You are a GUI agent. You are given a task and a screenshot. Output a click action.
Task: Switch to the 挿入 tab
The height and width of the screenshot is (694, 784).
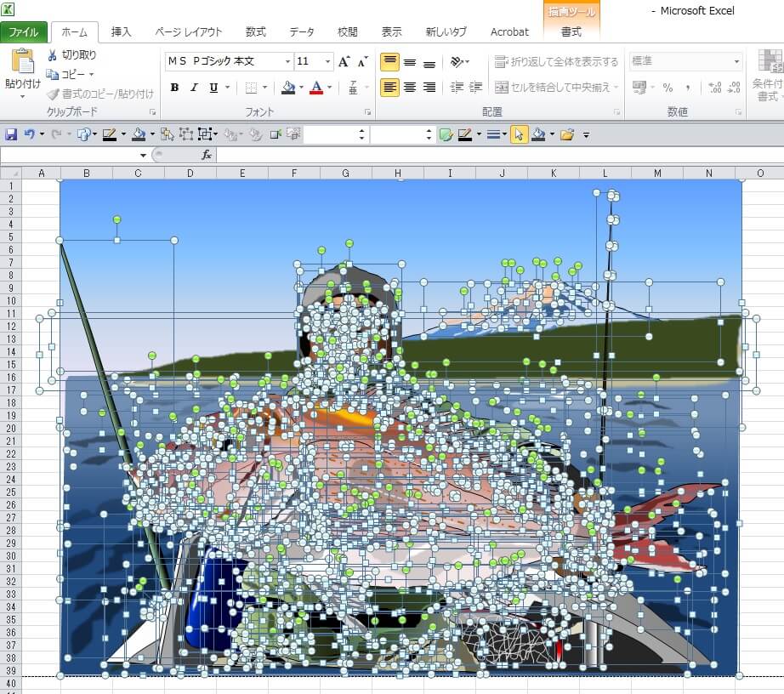tap(121, 32)
